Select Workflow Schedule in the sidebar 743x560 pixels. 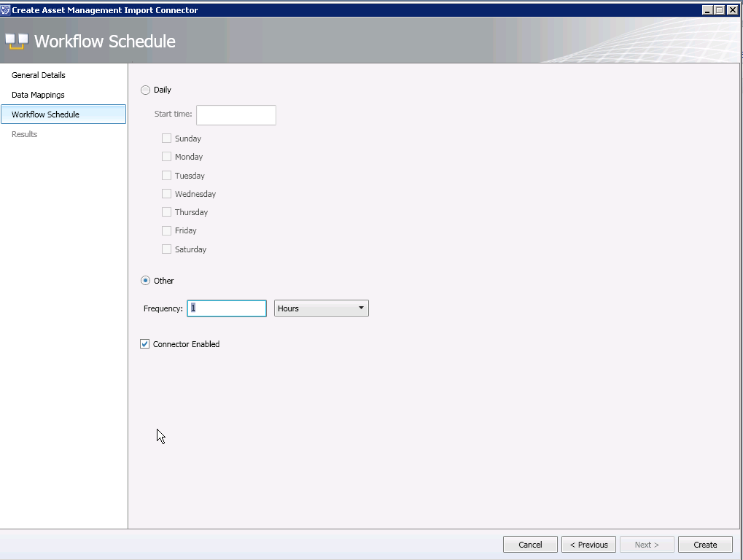coord(45,114)
